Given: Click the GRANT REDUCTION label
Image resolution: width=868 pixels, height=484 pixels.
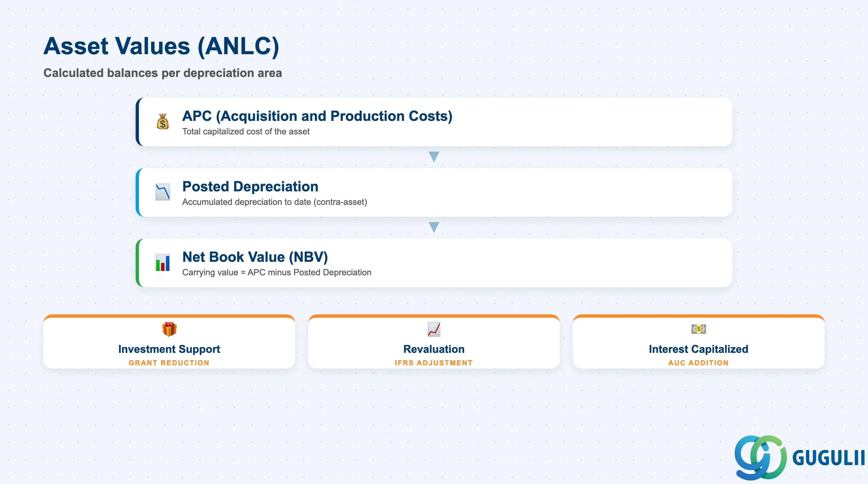Looking at the screenshot, I should point(169,363).
